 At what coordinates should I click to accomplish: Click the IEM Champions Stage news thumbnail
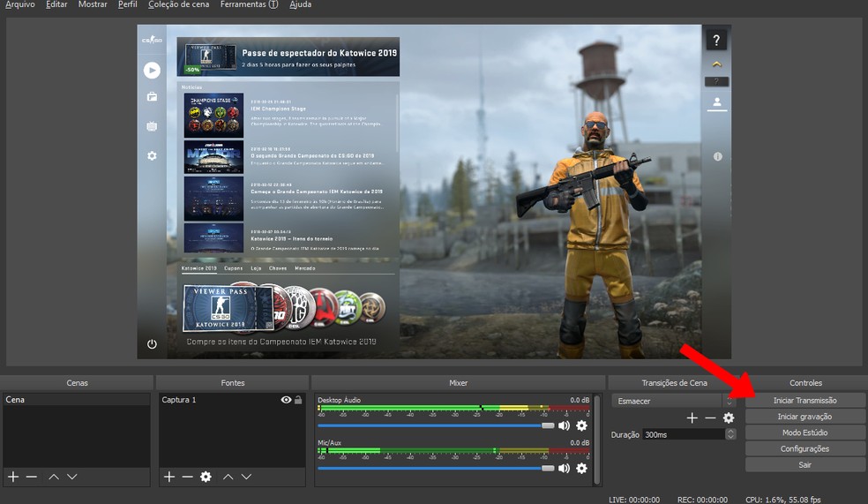(213, 116)
